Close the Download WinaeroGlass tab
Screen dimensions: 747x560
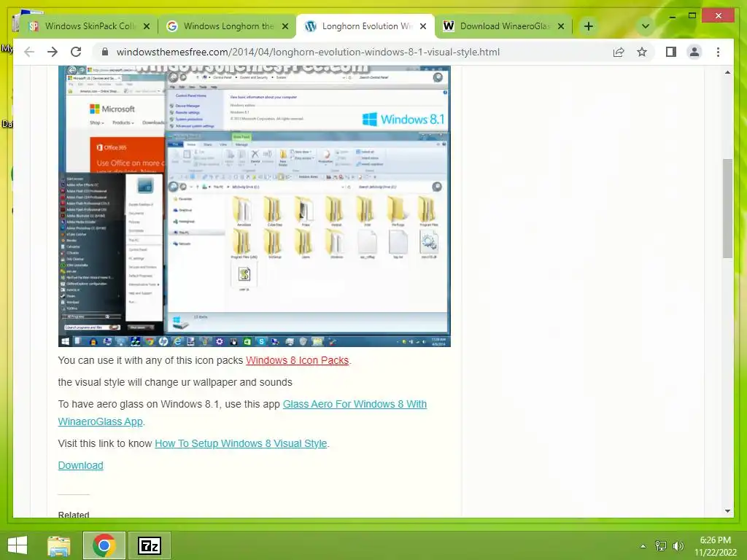coord(561,26)
